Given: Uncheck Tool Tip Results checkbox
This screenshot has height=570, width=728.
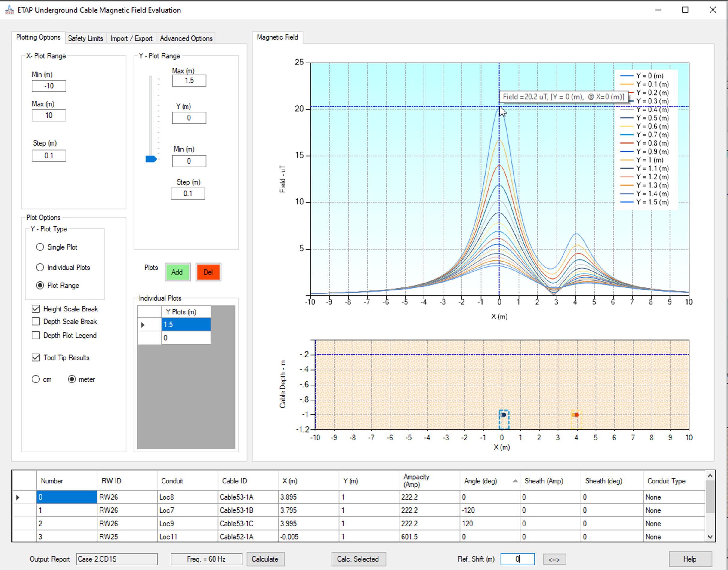Looking at the screenshot, I should 36,358.
